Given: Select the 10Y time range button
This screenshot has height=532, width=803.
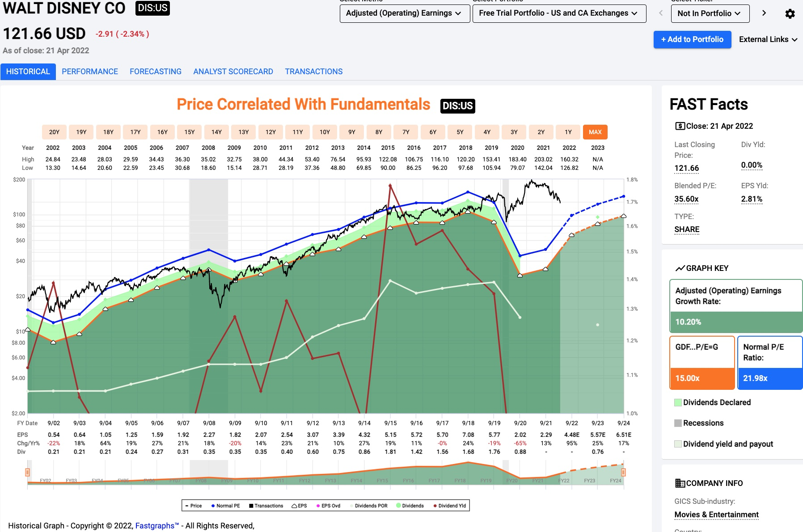Looking at the screenshot, I should click(x=325, y=132).
